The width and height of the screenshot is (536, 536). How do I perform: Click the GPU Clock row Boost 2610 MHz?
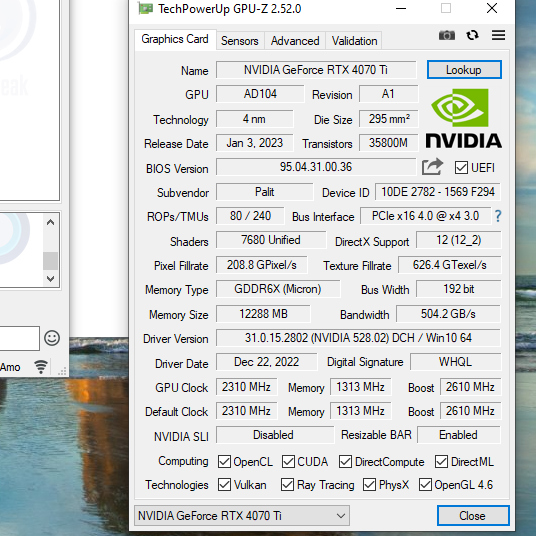470,387
